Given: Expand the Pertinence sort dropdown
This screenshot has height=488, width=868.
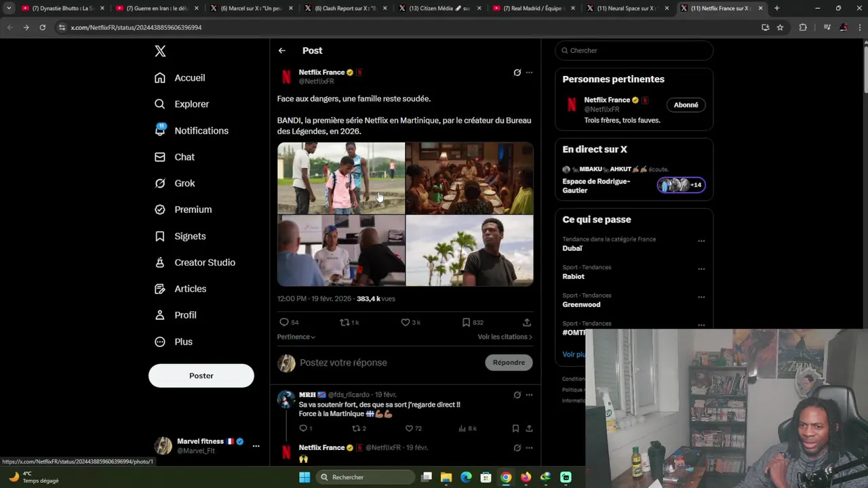Looking at the screenshot, I should coord(296,337).
